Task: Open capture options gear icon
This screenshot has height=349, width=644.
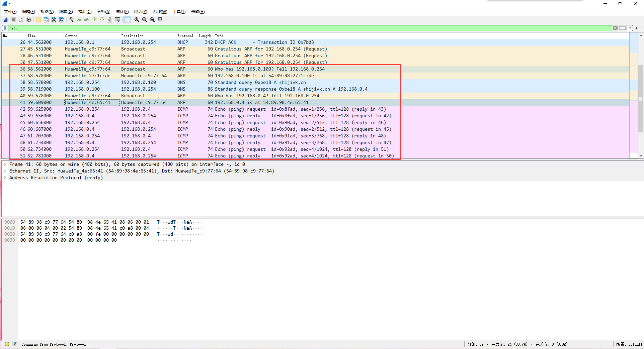Action: pyautogui.click(x=29, y=20)
